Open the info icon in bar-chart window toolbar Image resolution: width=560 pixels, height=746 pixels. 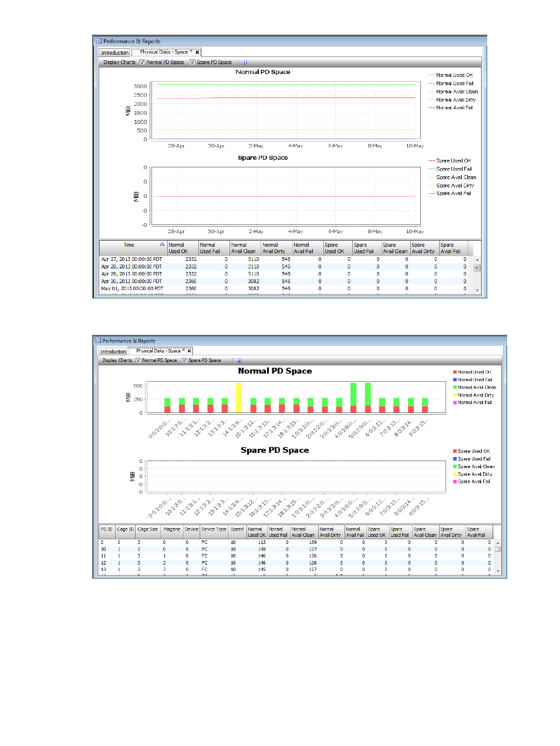239,361
